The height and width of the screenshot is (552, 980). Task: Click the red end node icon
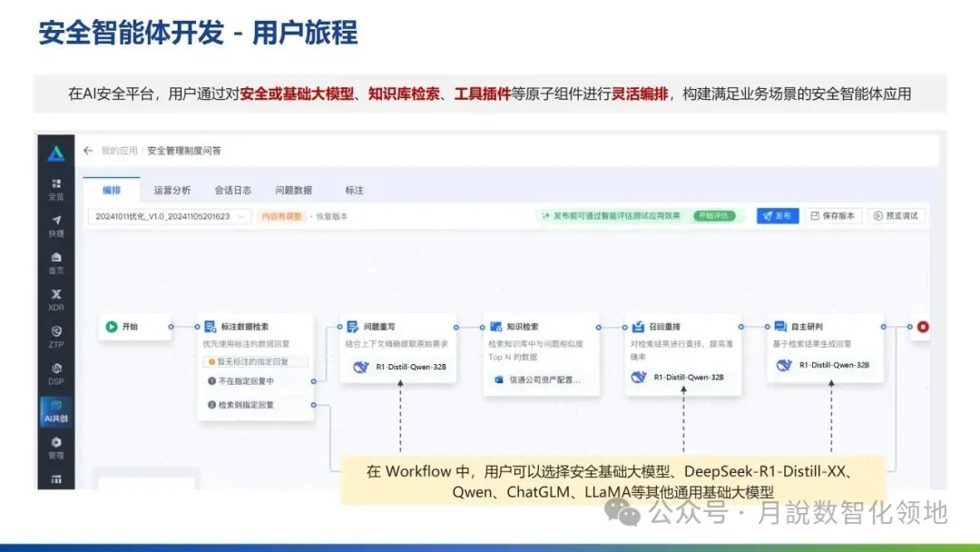923,326
